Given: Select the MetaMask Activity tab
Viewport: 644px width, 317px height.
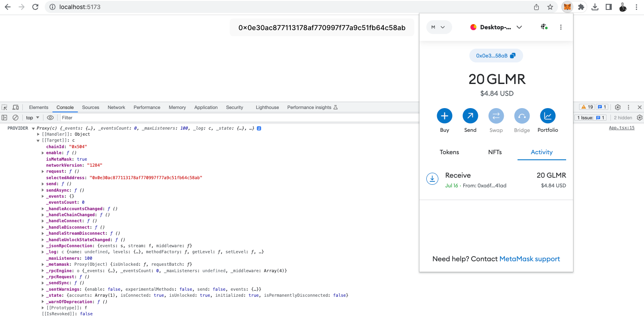Looking at the screenshot, I should point(542,152).
